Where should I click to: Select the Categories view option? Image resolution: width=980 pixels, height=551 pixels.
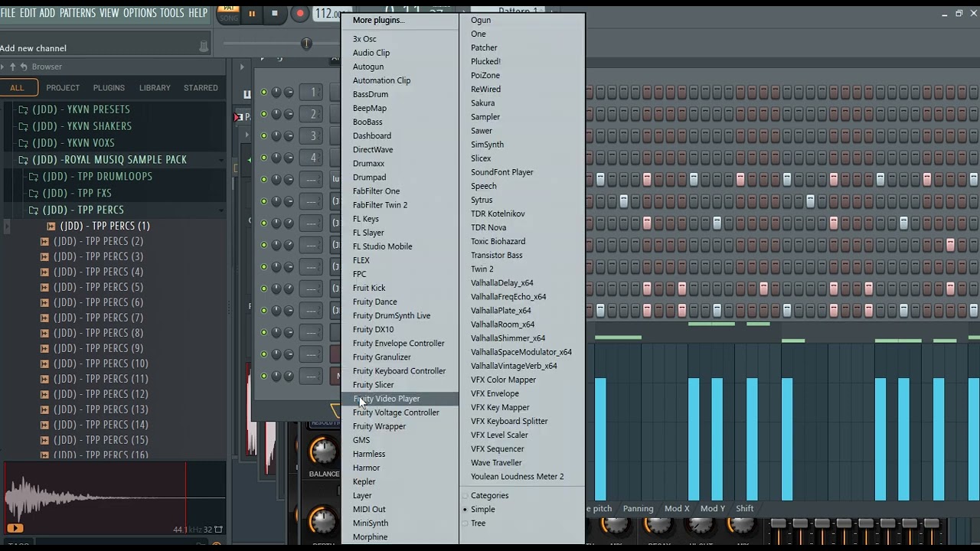tap(489, 495)
